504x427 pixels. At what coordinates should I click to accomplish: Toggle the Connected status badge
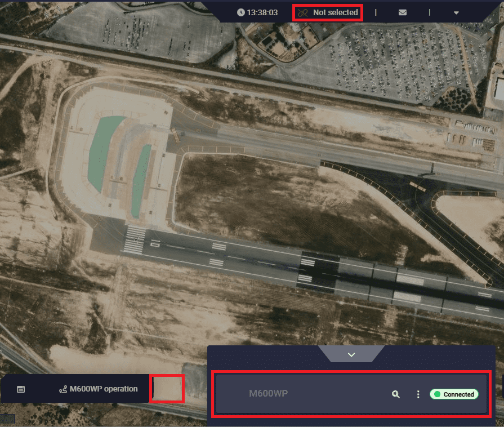tap(454, 394)
